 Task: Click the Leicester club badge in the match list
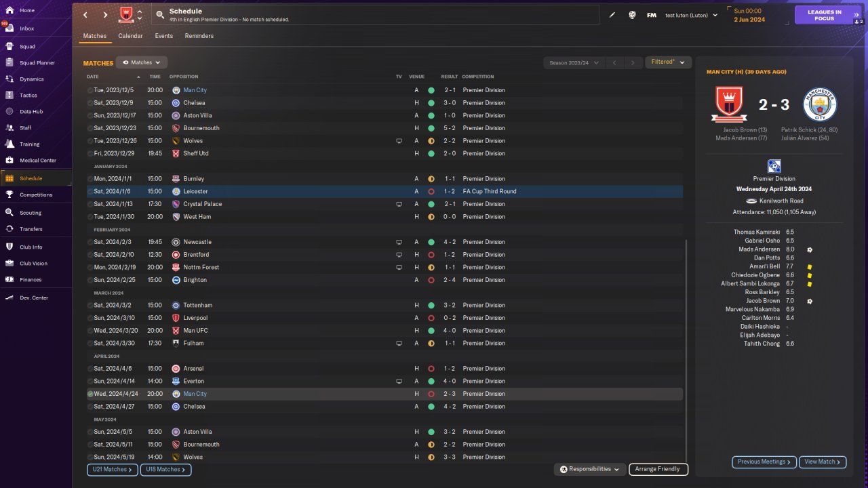(176, 192)
